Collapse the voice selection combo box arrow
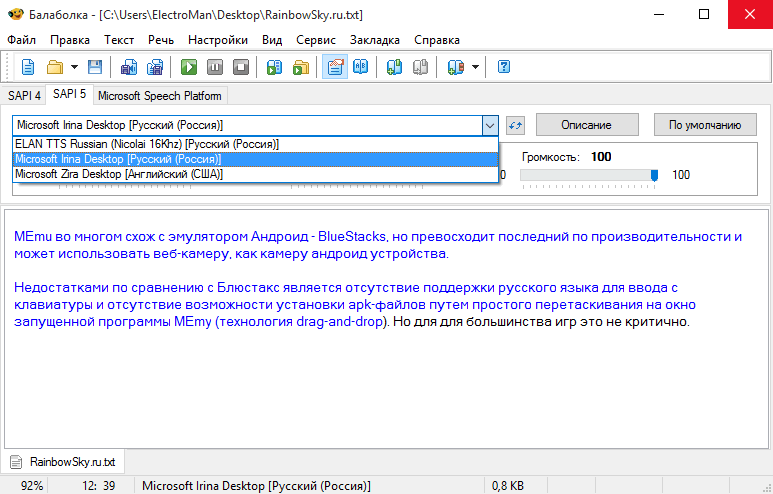773x494 pixels. click(490, 125)
